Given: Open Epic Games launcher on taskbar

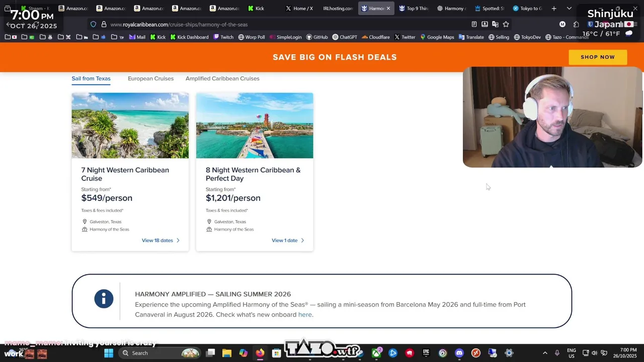Looking at the screenshot, I should pyautogui.click(x=426, y=353).
